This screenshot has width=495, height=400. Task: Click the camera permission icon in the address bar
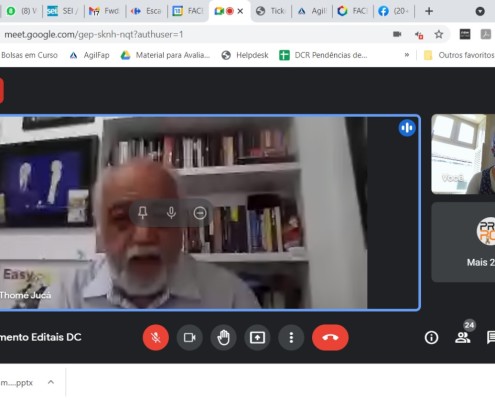397,34
